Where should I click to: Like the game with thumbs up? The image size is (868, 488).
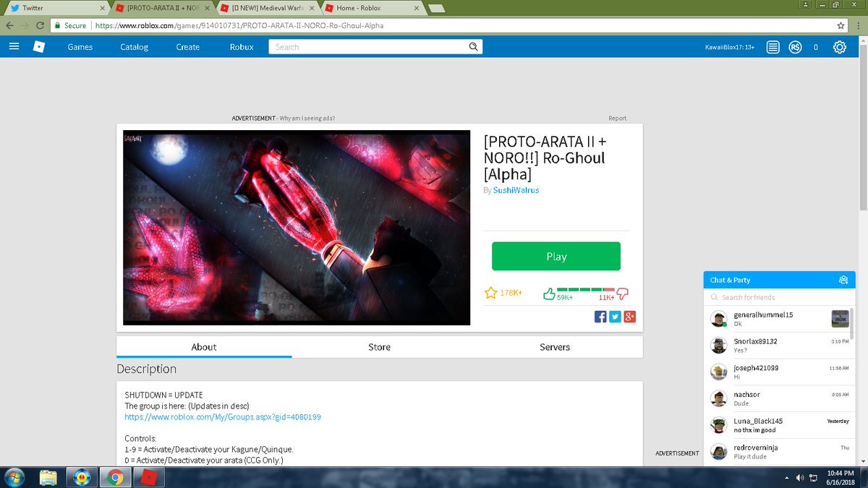pyautogui.click(x=549, y=294)
